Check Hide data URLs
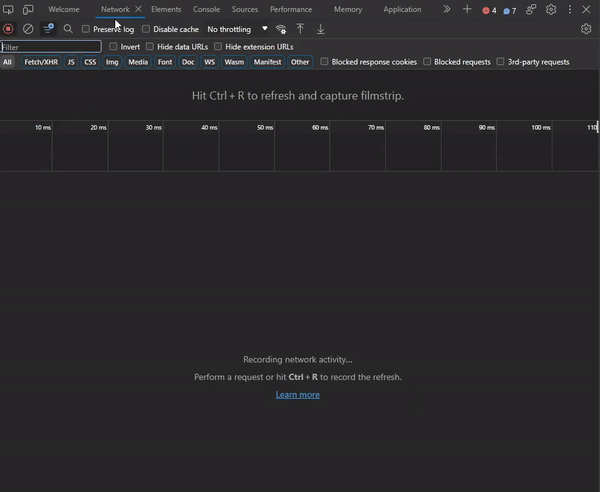This screenshot has height=492, width=600. click(150, 46)
